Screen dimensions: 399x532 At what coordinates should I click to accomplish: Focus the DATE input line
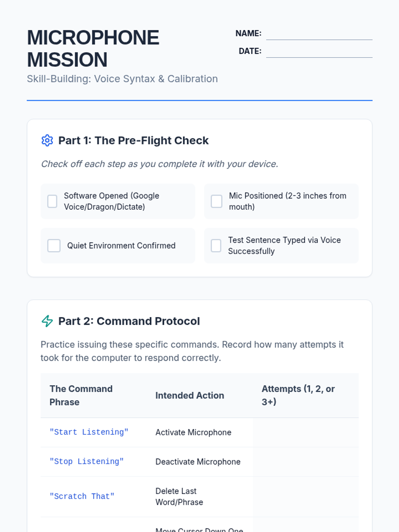click(x=319, y=52)
